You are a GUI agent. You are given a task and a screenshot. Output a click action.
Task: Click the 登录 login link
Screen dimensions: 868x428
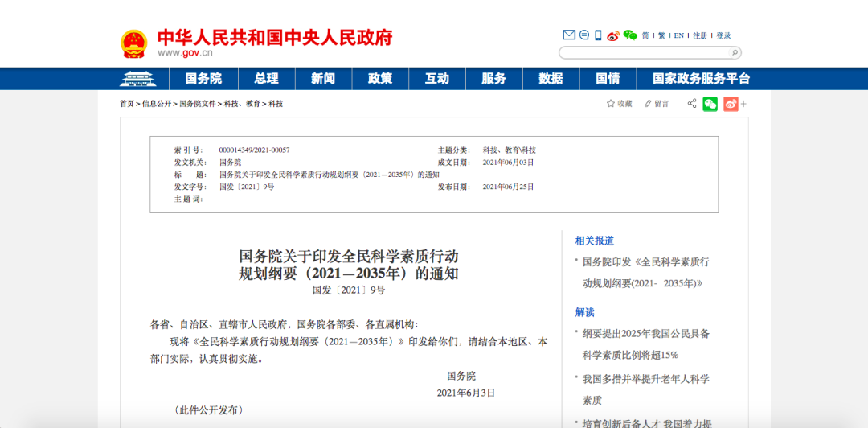(723, 35)
